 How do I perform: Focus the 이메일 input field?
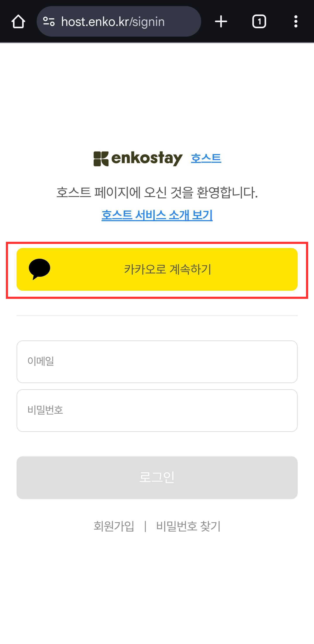click(x=157, y=362)
